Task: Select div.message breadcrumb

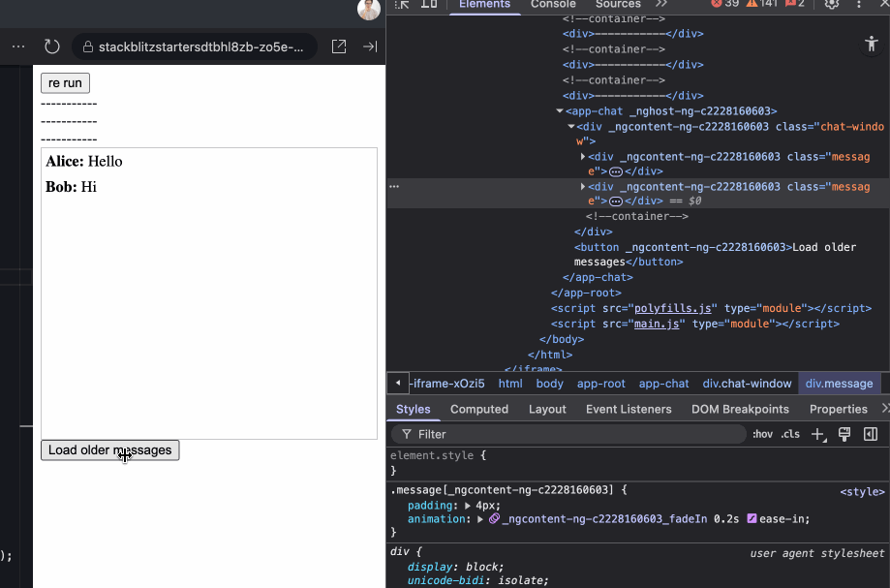Action: pyautogui.click(x=839, y=384)
